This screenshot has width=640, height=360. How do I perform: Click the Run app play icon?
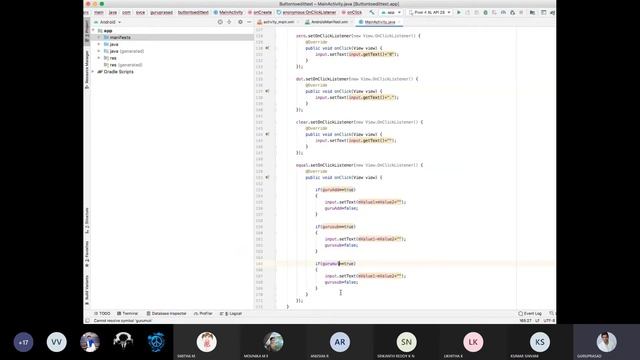459,12
